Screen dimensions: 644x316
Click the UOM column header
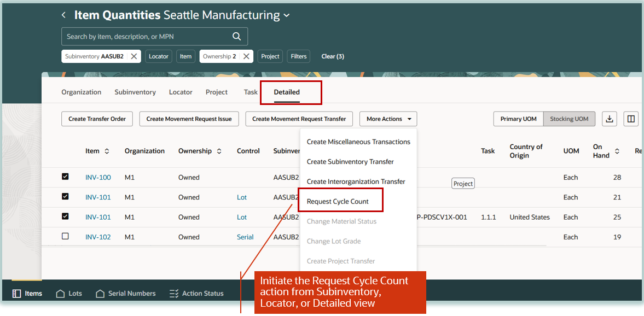tap(571, 151)
